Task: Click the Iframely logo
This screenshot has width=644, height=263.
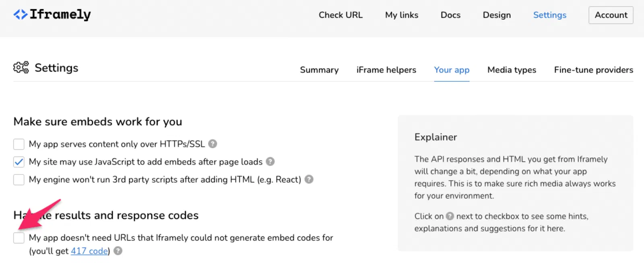Action: (52, 14)
